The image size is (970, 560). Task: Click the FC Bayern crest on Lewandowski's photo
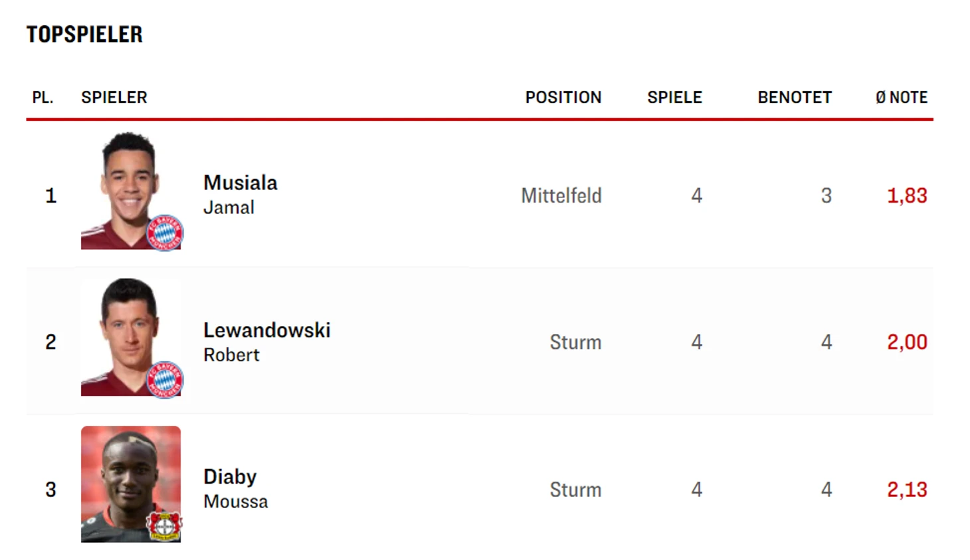coord(165,380)
